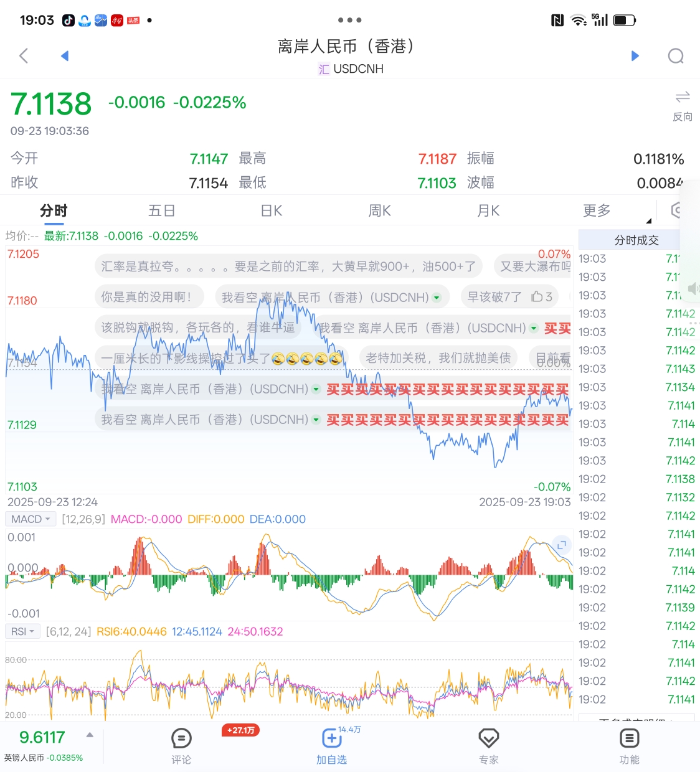Viewport: 700px width, 772px height.
Task: Tap the 19:02 trade row 7.1139
Action: coord(636,608)
